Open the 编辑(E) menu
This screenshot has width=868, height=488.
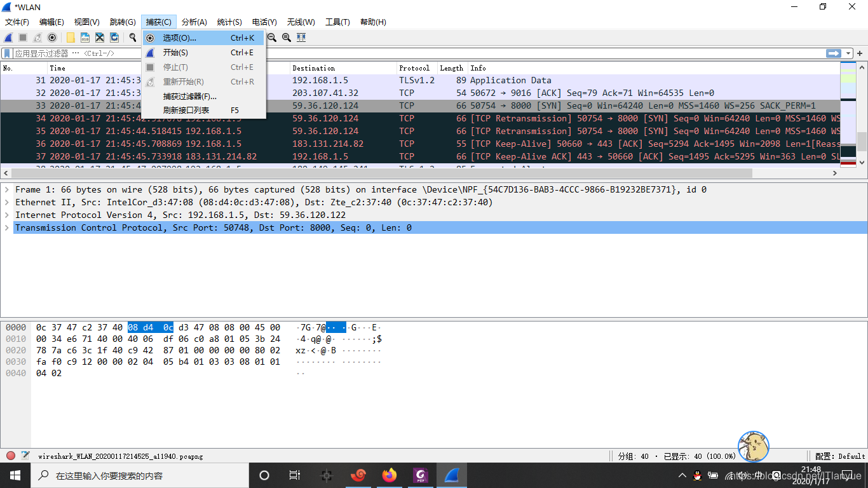[x=51, y=22]
